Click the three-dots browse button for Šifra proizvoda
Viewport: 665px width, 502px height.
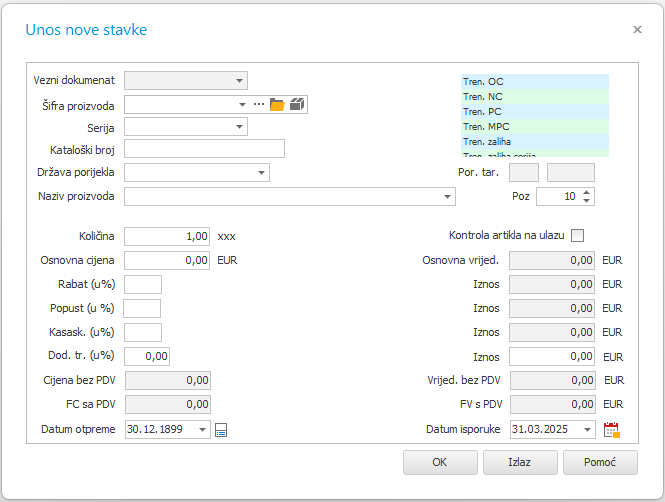tap(259, 104)
